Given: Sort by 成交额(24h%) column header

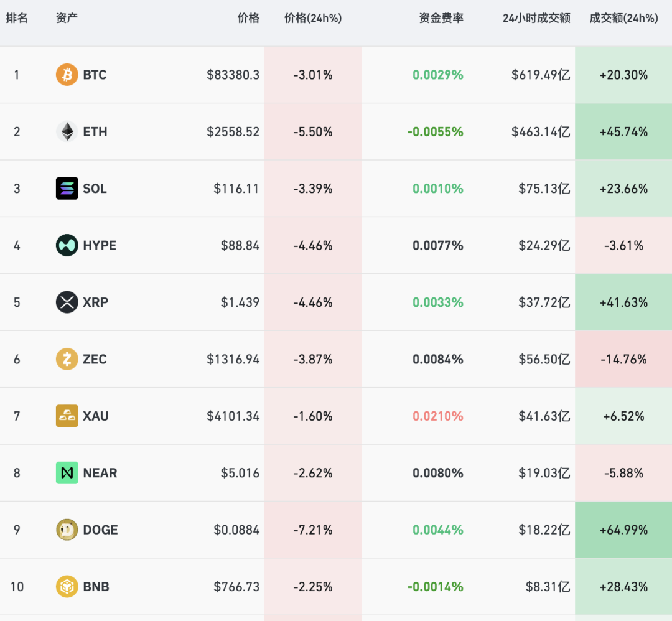Looking at the screenshot, I should click(x=623, y=18).
